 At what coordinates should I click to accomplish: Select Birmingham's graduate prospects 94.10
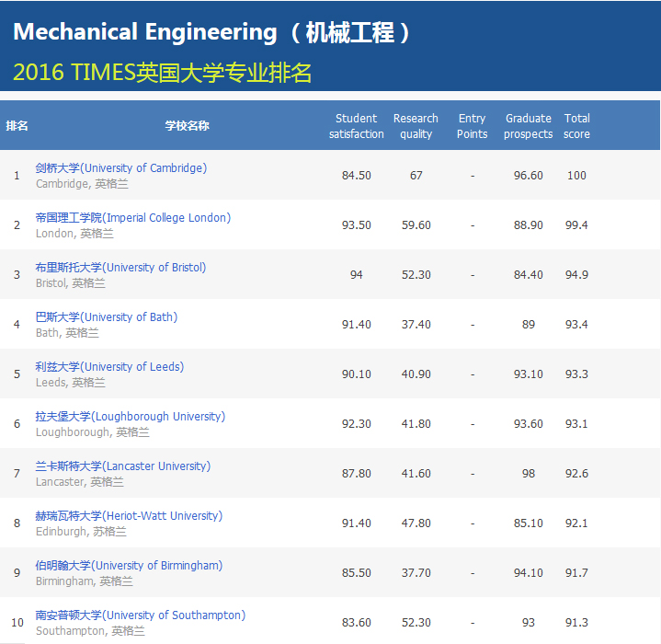pyautogui.click(x=529, y=573)
